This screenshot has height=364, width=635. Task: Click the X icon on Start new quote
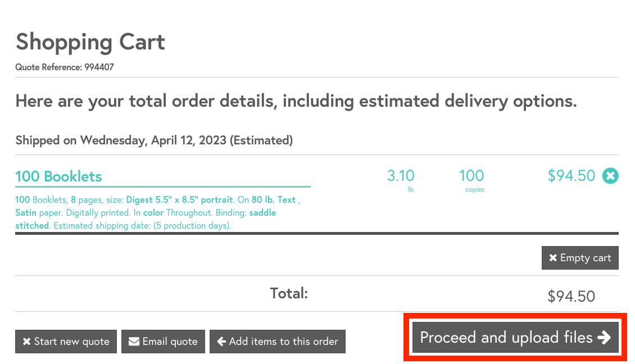[x=26, y=342]
